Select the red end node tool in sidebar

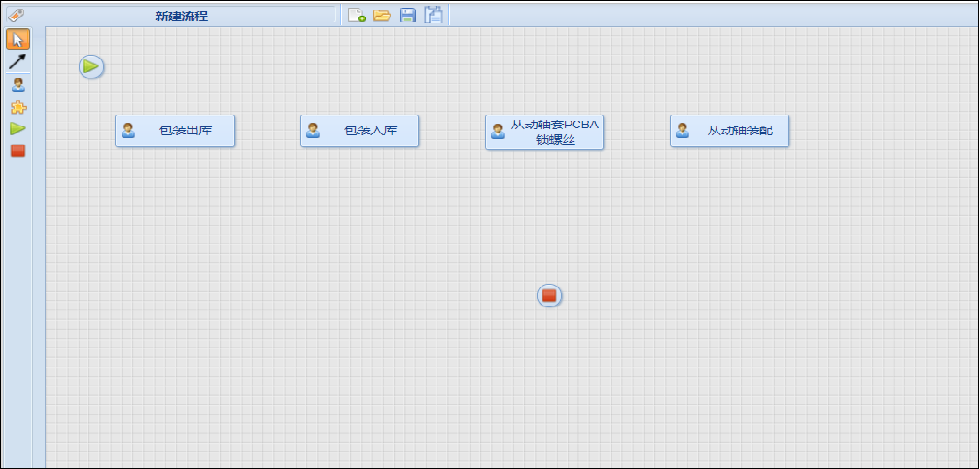pos(17,151)
